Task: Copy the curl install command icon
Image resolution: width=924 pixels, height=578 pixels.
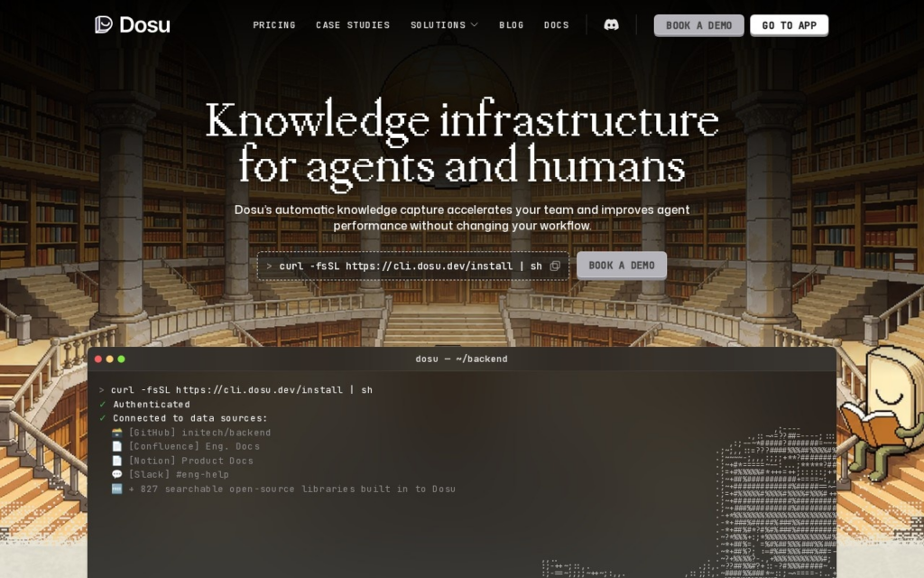Action: 555,266
